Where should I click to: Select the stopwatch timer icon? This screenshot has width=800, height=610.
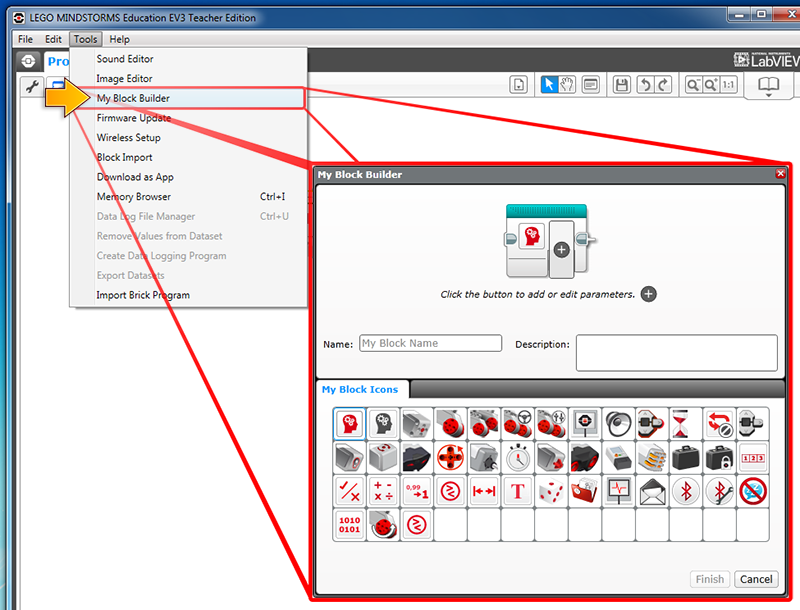[x=518, y=458]
